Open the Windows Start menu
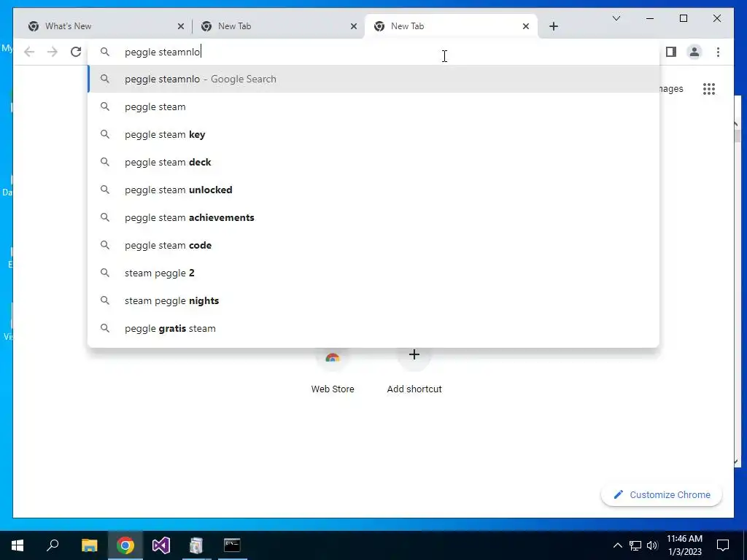This screenshot has height=560, width=747. [18, 545]
